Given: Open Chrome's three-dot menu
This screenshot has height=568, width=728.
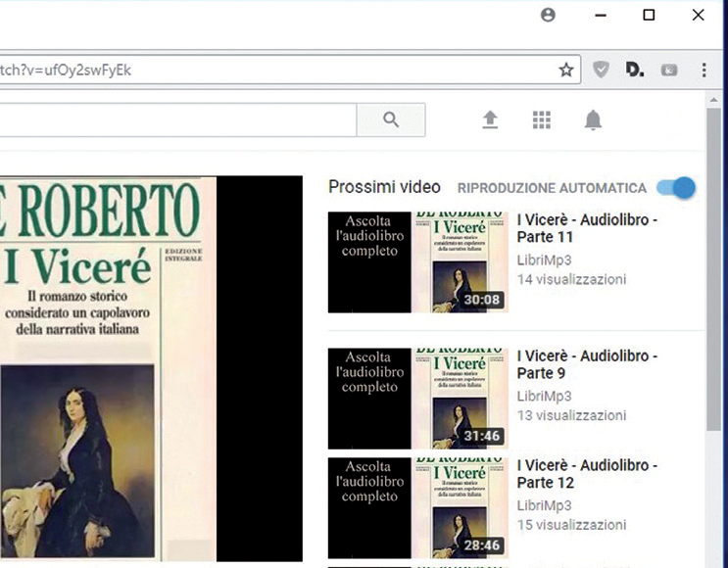Looking at the screenshot, I should pos(704,71).
